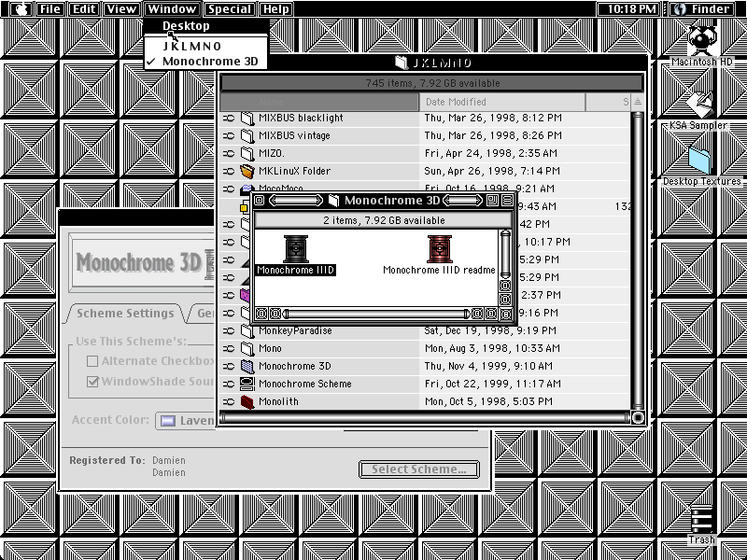This screenshot has height=560, width=747.
Task: Switch to the Scheme Settings tab
Action: tap(125, 314)
